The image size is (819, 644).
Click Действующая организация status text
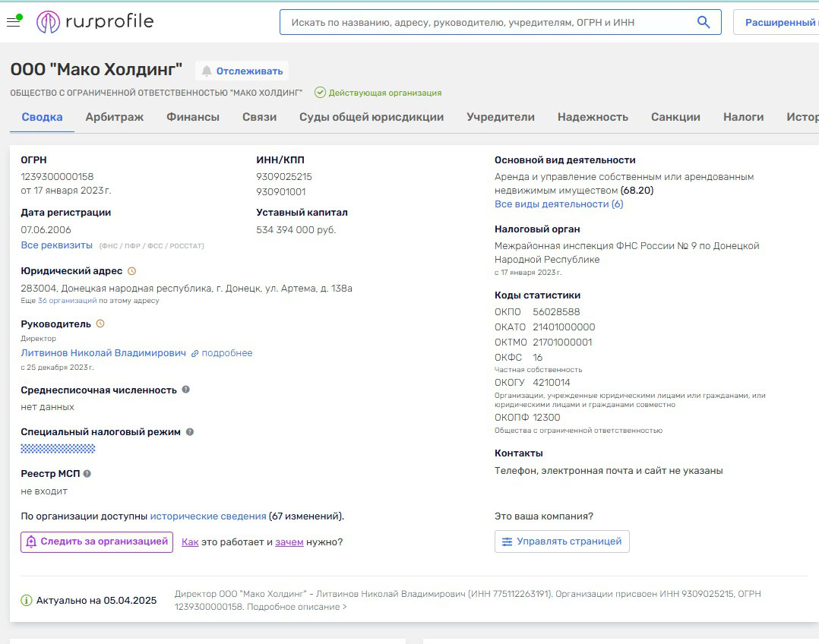coord(385,93)
